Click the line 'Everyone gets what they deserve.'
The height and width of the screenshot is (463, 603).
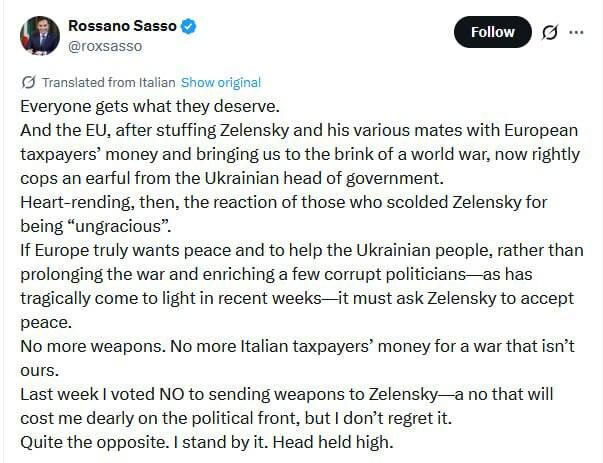pyautogui.click(x=150, y=107)
